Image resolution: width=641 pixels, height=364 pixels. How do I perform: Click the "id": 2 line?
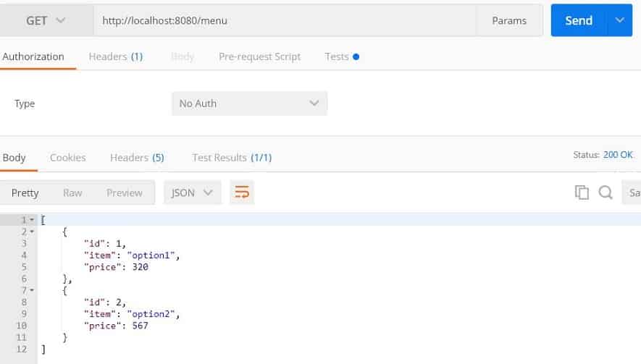point(104,302)
